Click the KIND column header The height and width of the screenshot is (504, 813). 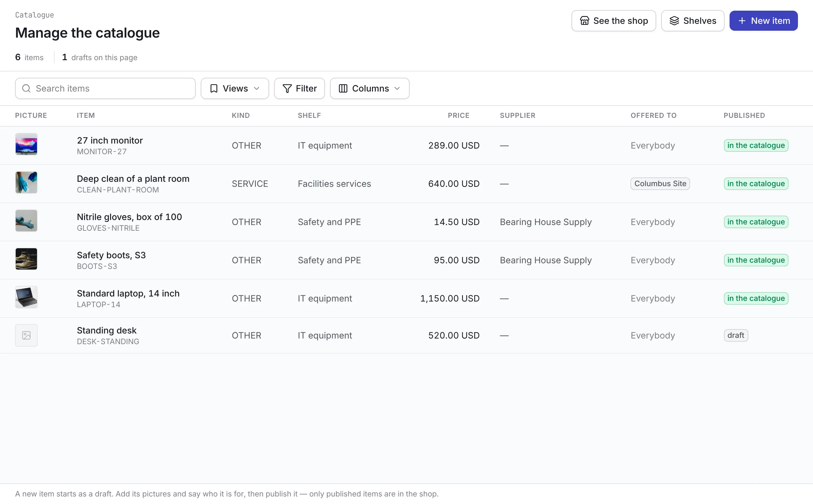coord(241,115)
